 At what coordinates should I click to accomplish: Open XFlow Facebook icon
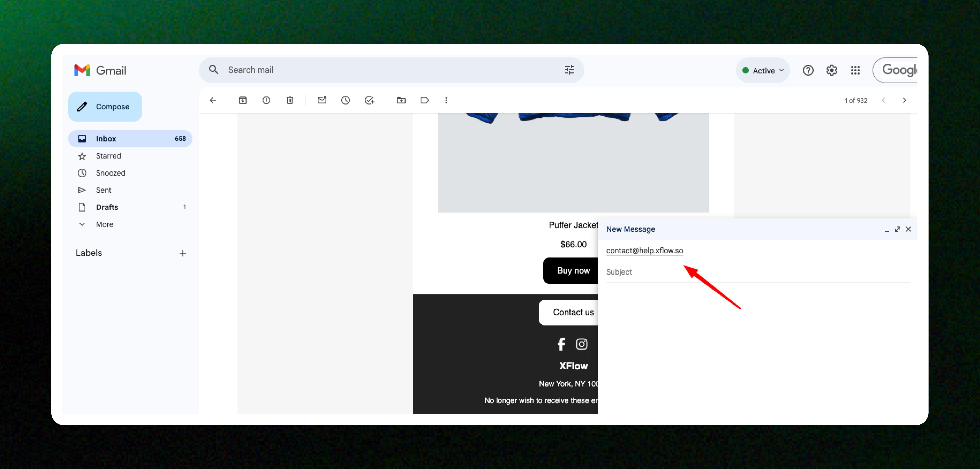561,344
